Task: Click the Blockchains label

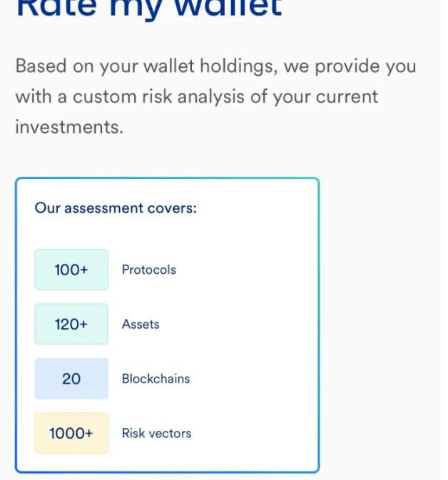Action: [x=156, y=379]
